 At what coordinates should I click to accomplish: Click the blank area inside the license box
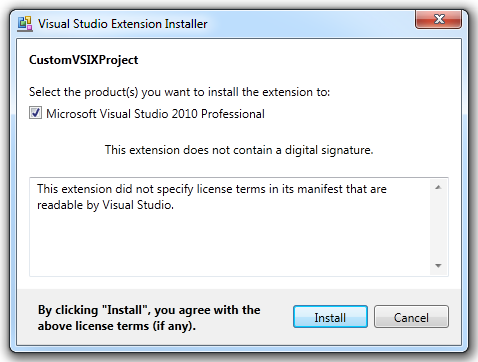click(230, 245)
